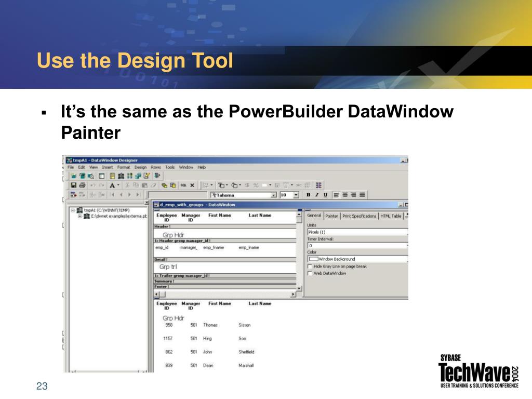Image resolution: width=532 pixels, height=399 pixels.
Task: Click the emp_id column in detail band
Action: (162, 248)
